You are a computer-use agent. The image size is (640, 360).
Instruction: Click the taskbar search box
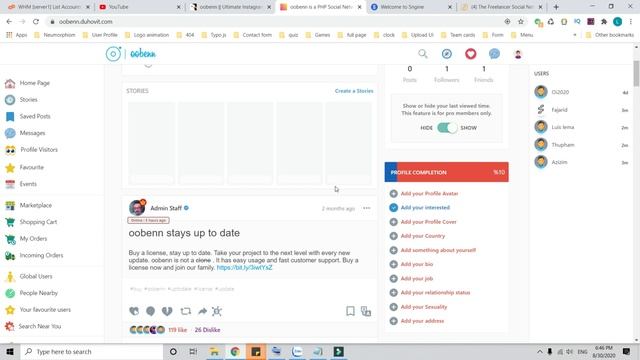pyautogui.click(x=91, y=351)
